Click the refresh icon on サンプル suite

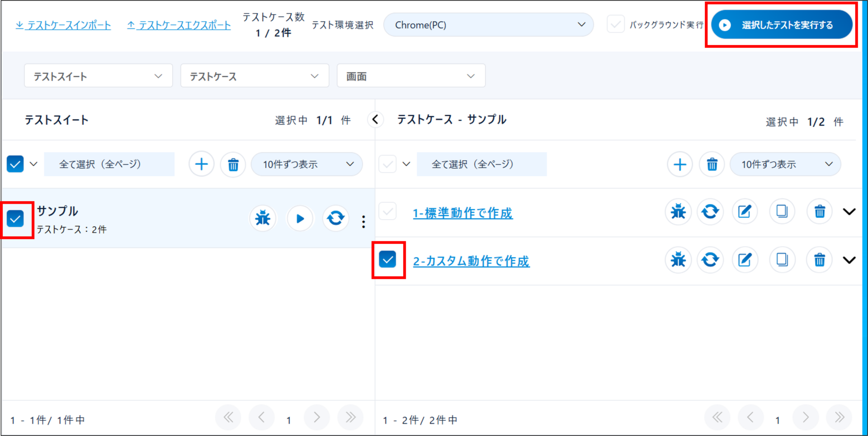point(335,219)
